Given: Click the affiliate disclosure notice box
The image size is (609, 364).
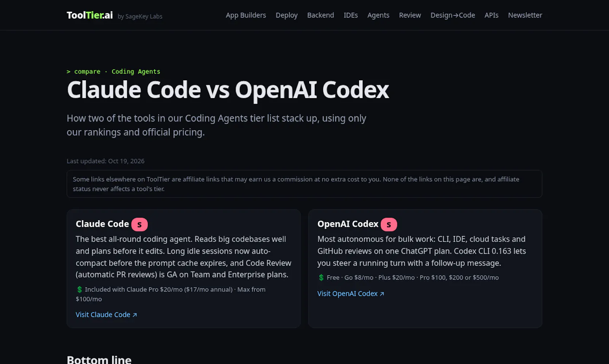Looking at the screenshot, I should (304, 184).
